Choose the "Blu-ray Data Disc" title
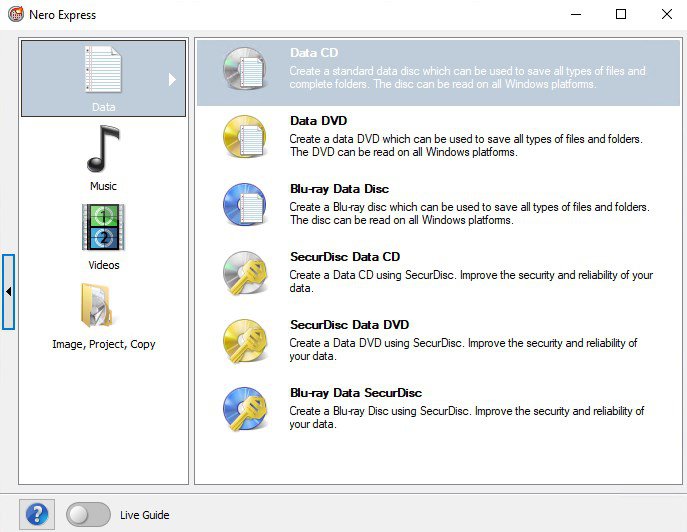 (340, 188)
